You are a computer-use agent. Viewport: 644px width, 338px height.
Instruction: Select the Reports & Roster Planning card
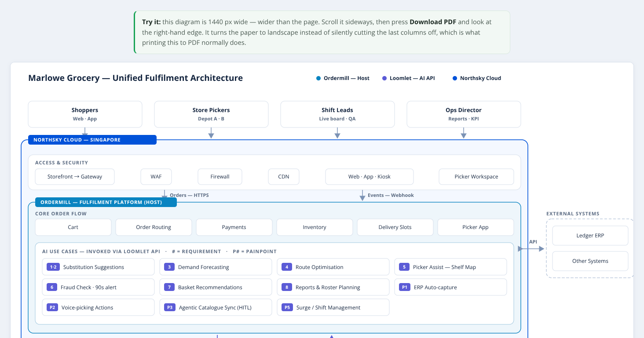pos(333,287)
